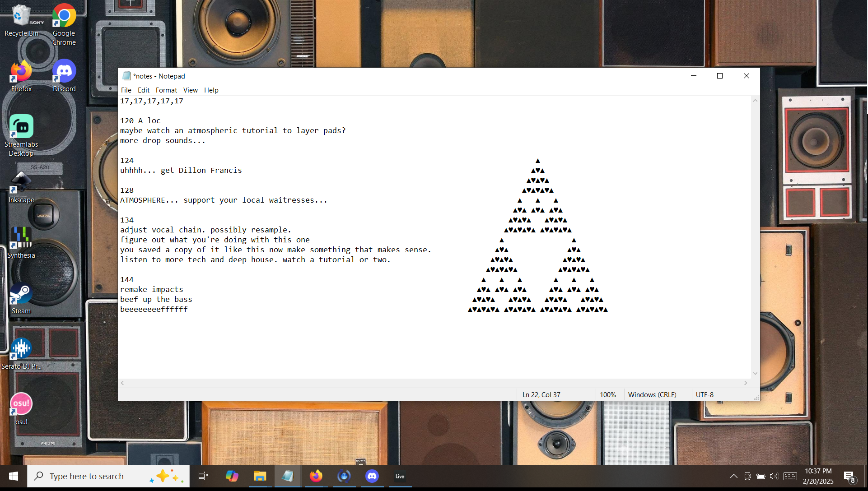Open the notification center with the 8 badge
868x491 pixels.
[849, 477]
